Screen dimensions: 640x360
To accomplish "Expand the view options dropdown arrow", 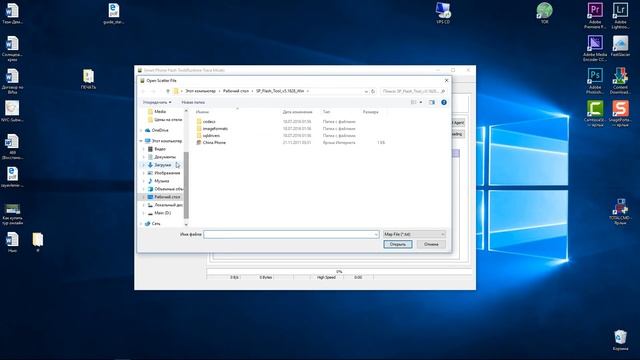I will click(x=421, y=102).
